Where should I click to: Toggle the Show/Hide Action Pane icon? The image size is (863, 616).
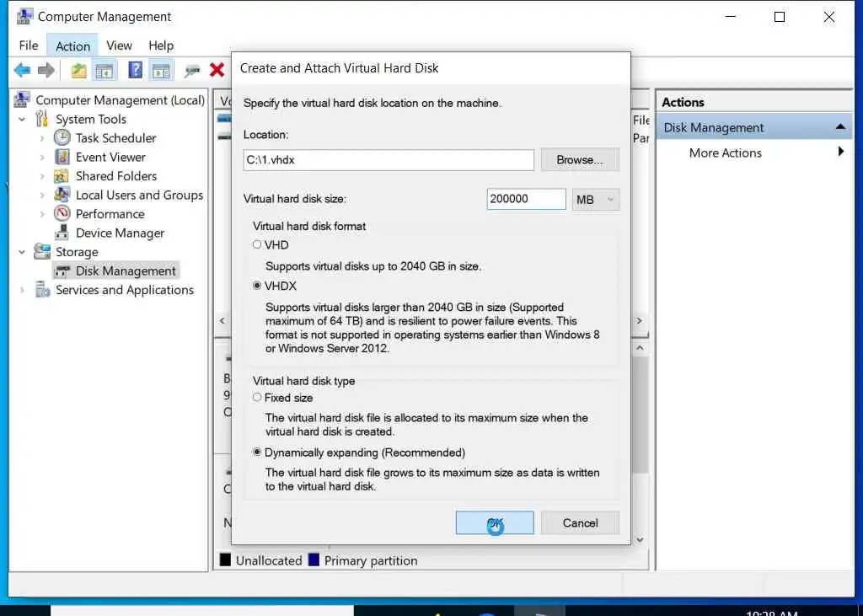[161, 71]
